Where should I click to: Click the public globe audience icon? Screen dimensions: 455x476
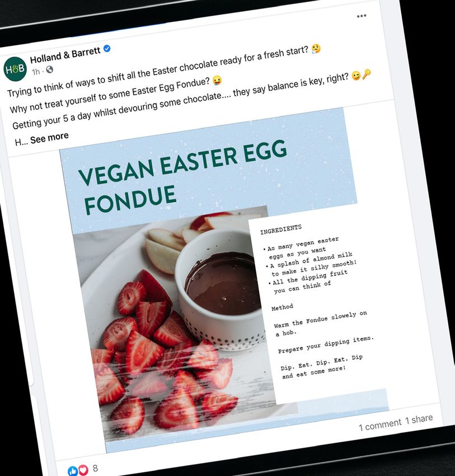49,70
